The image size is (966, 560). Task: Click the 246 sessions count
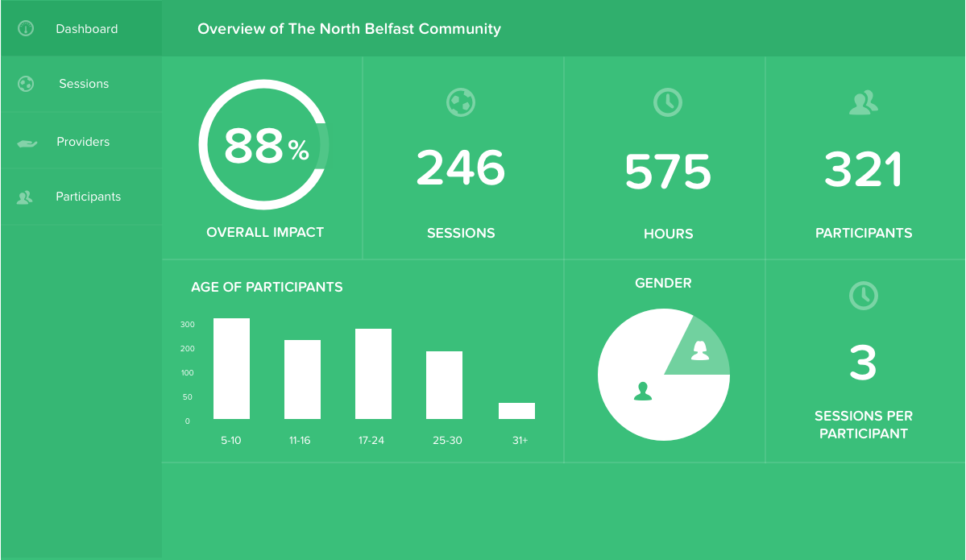click(461, 168)
